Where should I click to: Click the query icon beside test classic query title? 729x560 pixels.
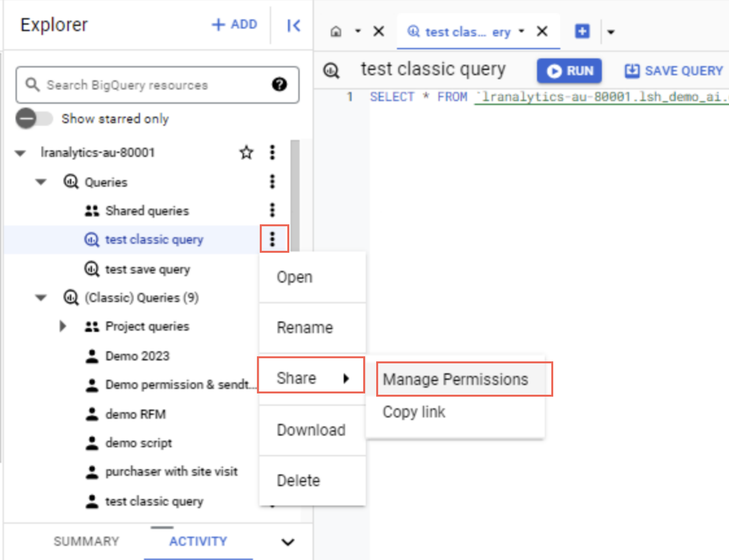pyautogui.click(x=331, y=71)
